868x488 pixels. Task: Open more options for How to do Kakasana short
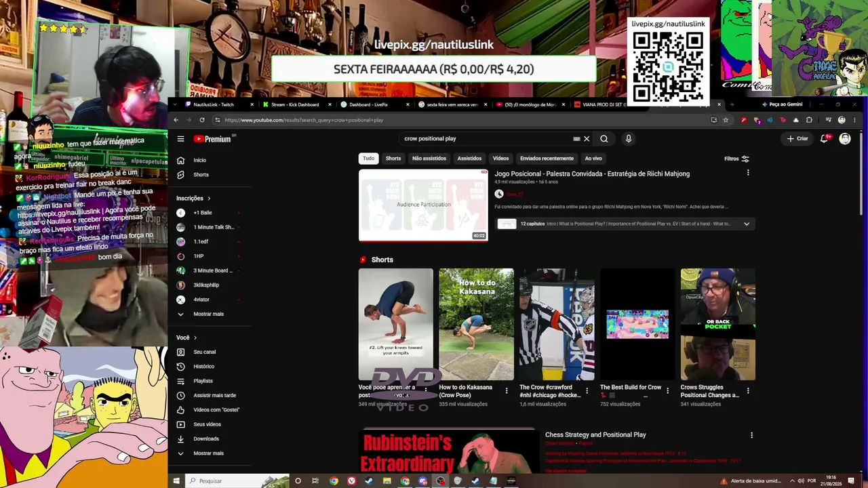(x=506, y=390)
